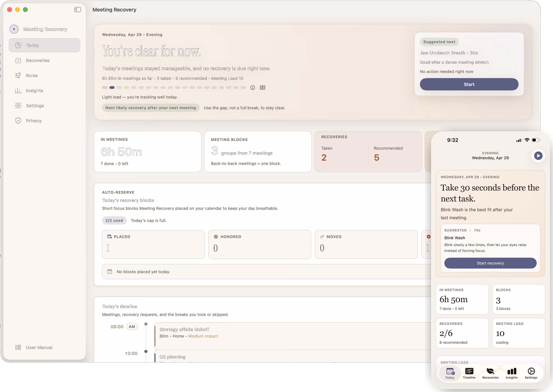Click the last segment of the load bar
This screenshot has width=553, height=392.
pyautogui.click(x=243, y=88)
